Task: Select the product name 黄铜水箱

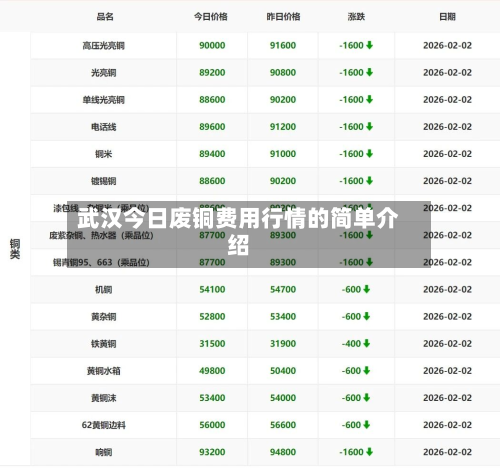Action: pos(103,371)
